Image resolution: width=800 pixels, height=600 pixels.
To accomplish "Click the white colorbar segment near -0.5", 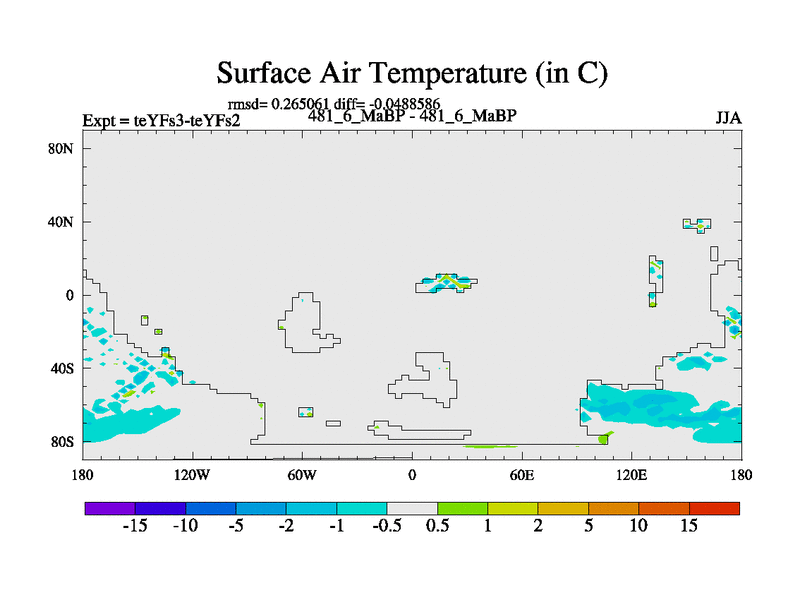I will click(x=412, y=508).
